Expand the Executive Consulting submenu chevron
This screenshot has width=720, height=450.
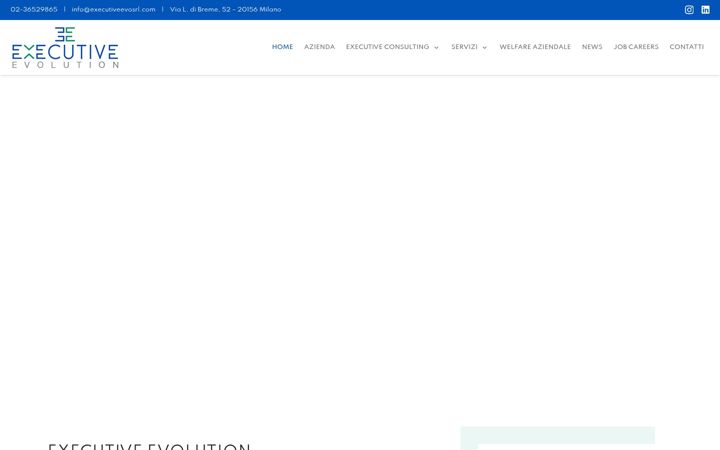tap(436, 47)
